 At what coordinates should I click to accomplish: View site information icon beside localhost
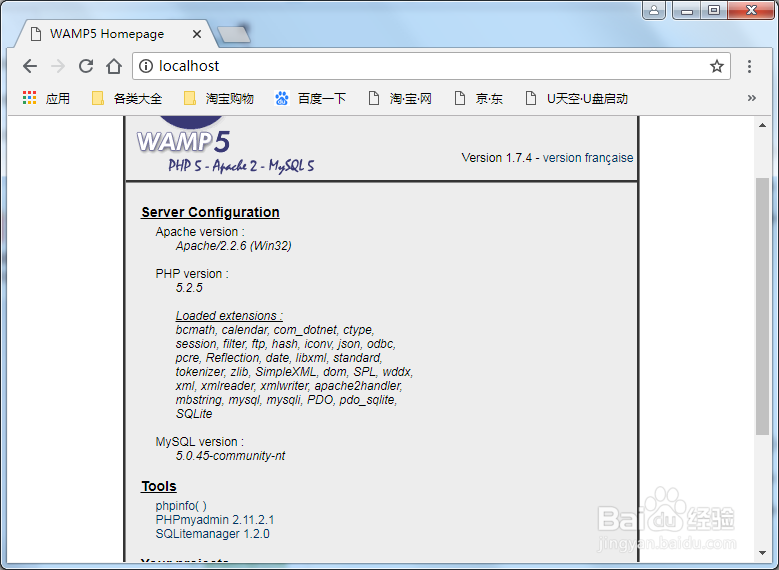click(146, 66)
